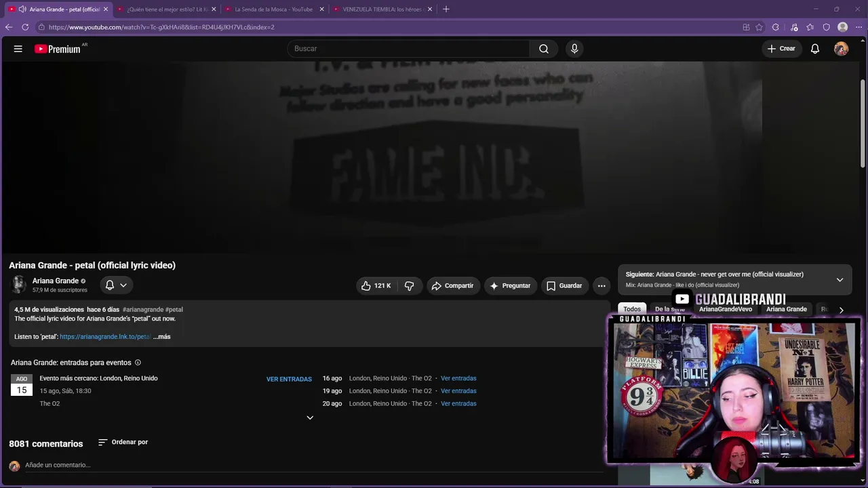
Task: Go to YouTube Premium home via logo
Action: 58,49
